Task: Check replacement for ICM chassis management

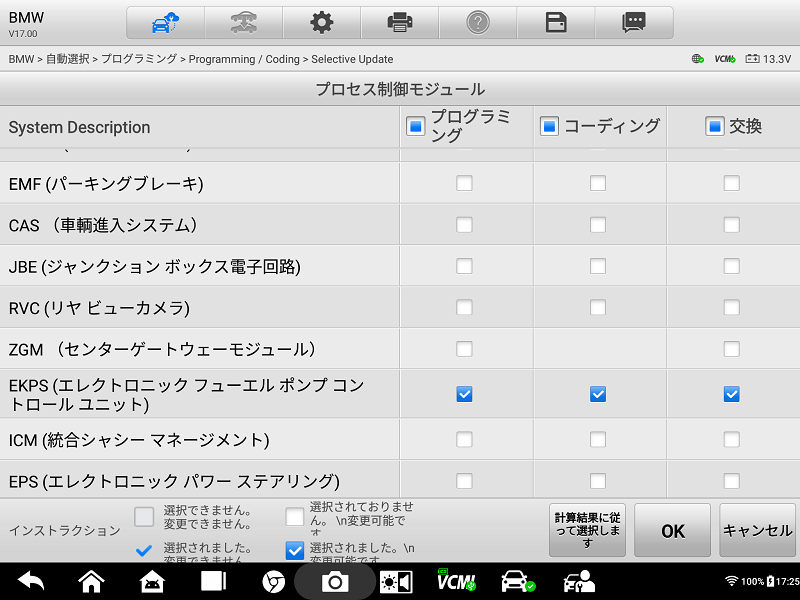Action: 732,439
